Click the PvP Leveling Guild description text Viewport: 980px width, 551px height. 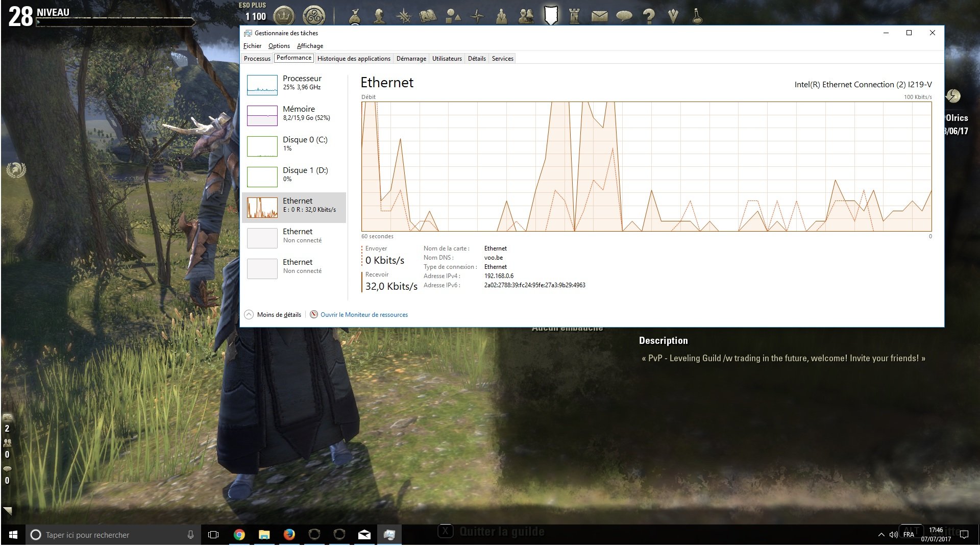coord(783,358)
